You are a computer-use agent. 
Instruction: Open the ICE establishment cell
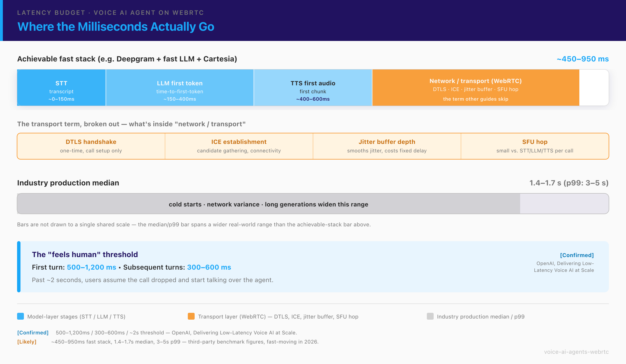tap(239, 146)
